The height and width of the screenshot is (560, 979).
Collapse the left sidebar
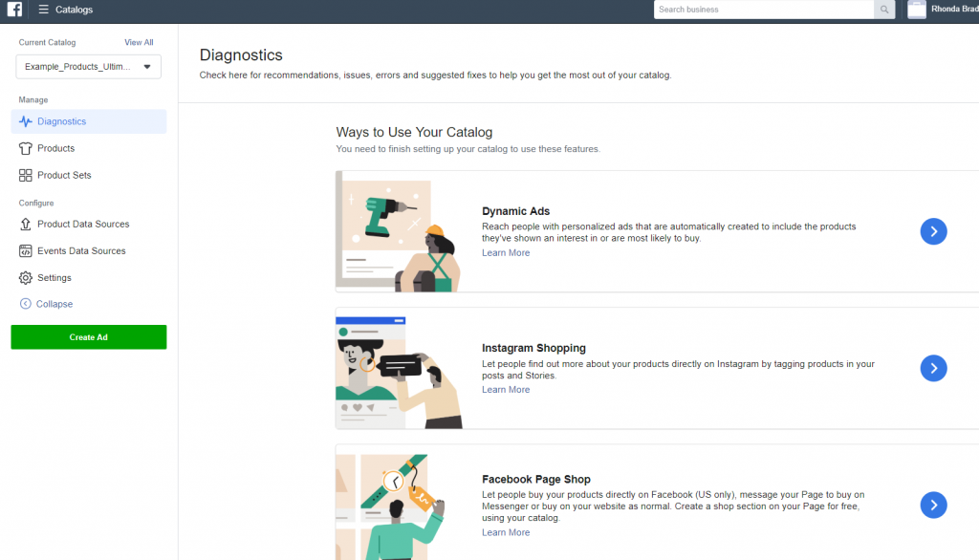pyautogui.click(x=54, y=304)
